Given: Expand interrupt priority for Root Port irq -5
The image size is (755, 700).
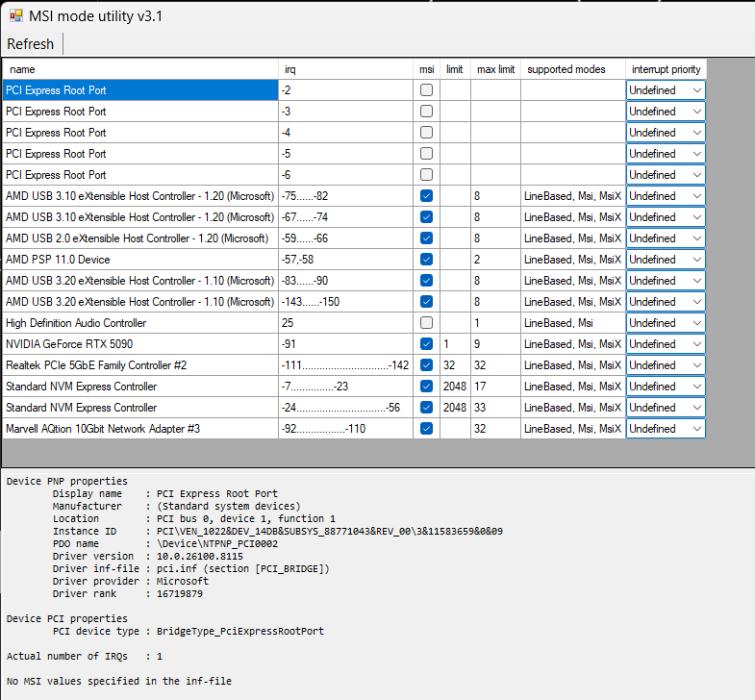Looking at the screenshot, I should 666,154.
